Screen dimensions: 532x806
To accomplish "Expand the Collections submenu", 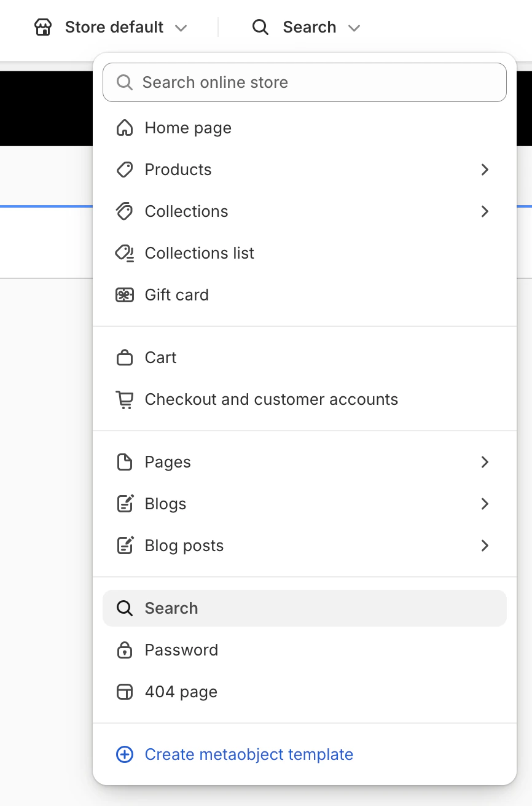I will coord(485,211).
